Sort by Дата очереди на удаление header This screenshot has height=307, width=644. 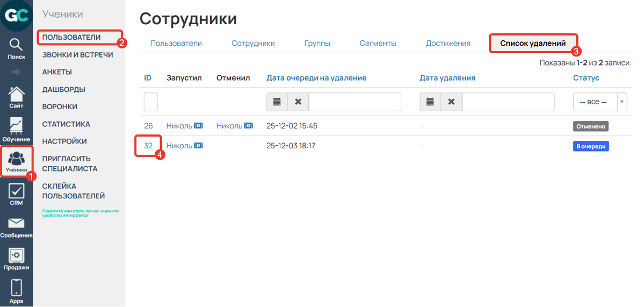point(316,77)
